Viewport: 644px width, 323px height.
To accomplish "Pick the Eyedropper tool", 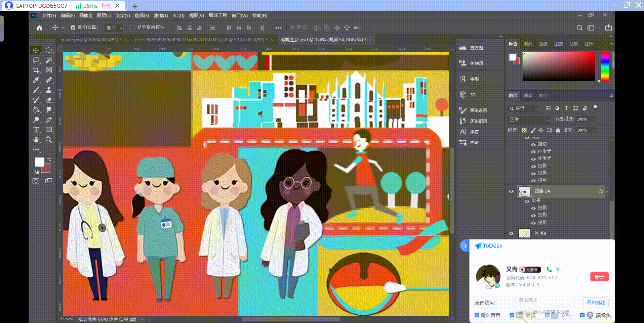I will [36, 80].
